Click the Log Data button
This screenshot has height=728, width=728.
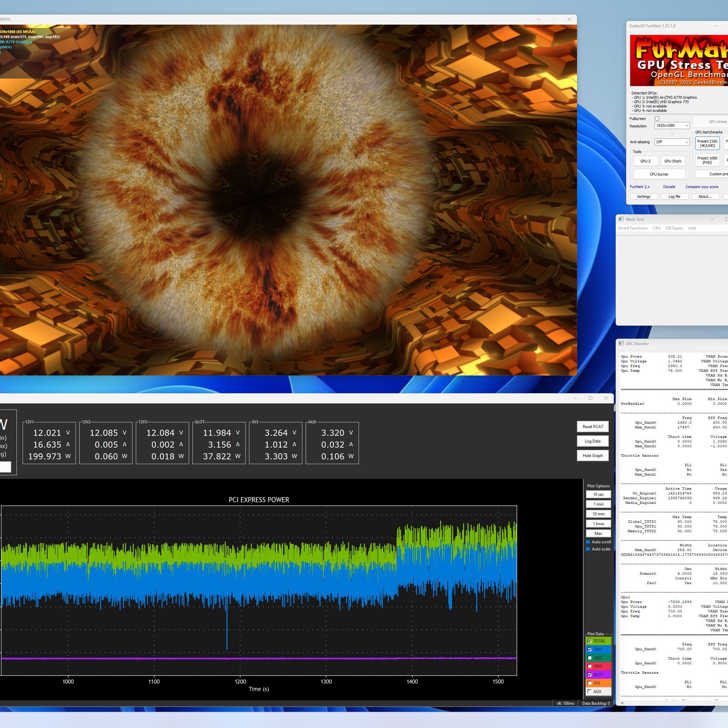[x=593, y=441]
